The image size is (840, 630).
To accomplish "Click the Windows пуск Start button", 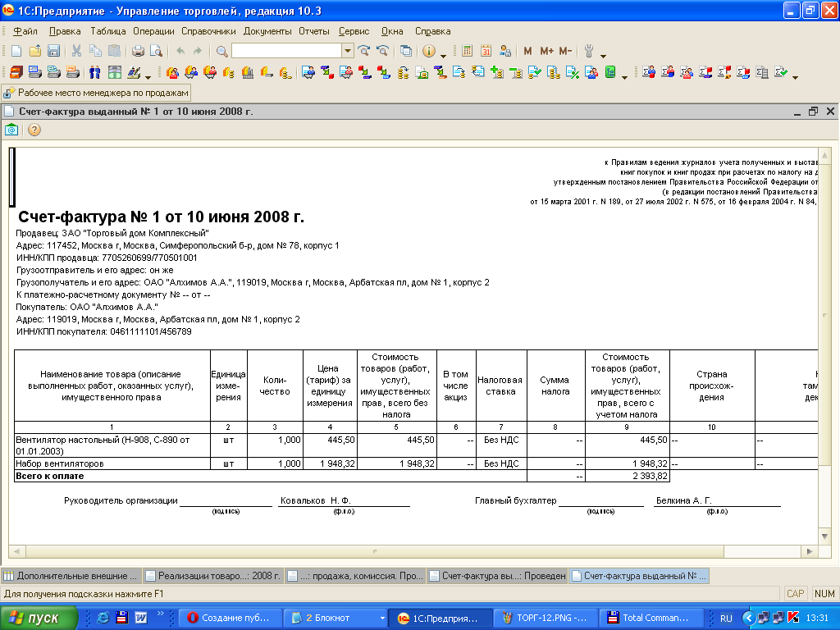I will coord(39,618).
